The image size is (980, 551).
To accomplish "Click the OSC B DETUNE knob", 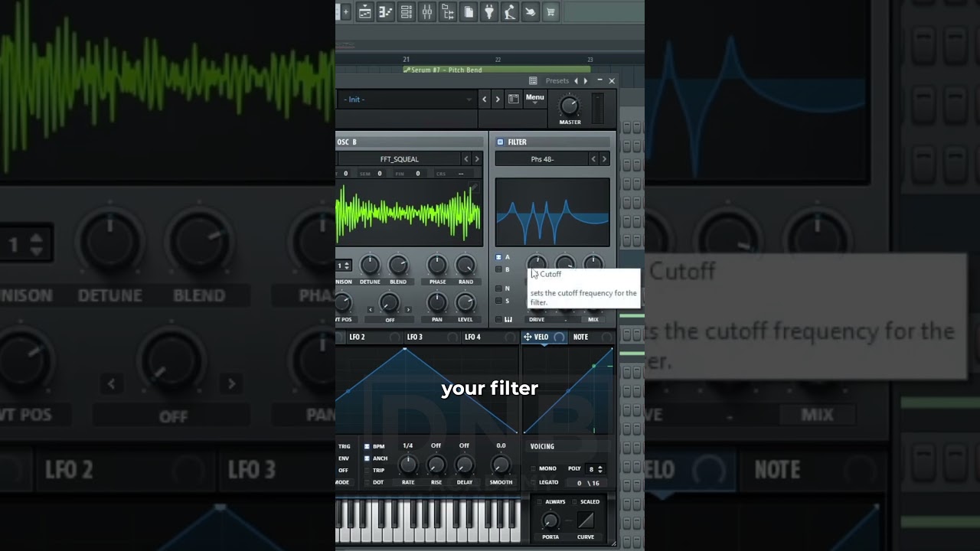I will pos(370,266).
